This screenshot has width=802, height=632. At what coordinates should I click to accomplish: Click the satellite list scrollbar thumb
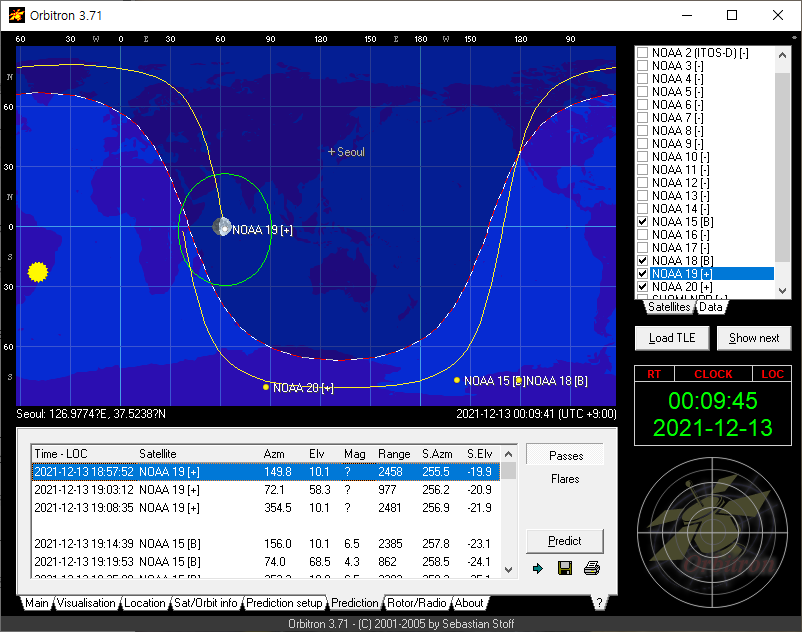click(782, 166)
